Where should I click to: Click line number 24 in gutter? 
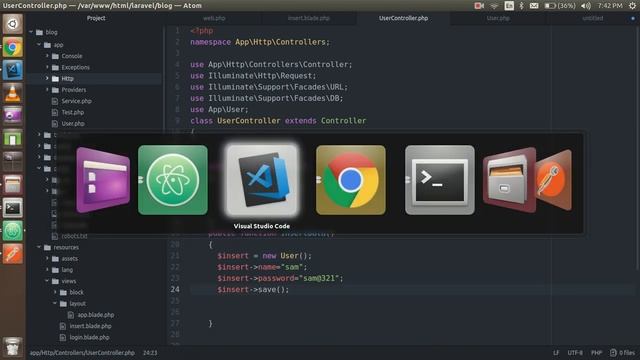pyautogui.click(x=175, y=289)
